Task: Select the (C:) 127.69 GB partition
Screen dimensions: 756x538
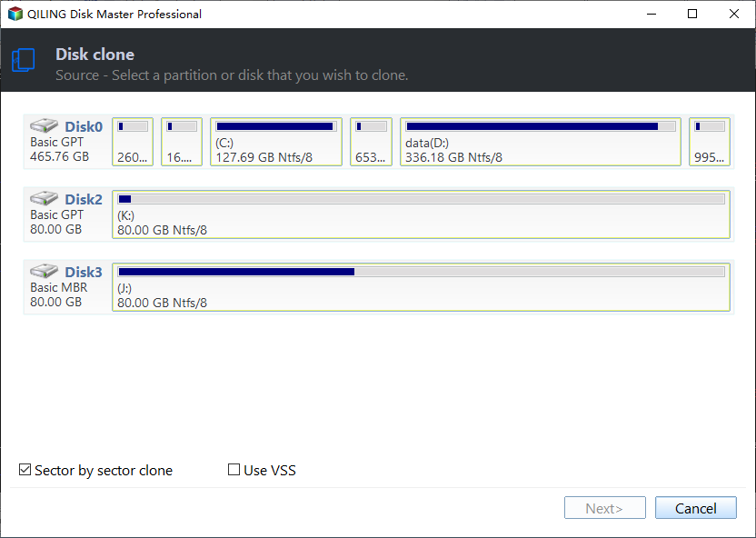Action: point(276,142)
